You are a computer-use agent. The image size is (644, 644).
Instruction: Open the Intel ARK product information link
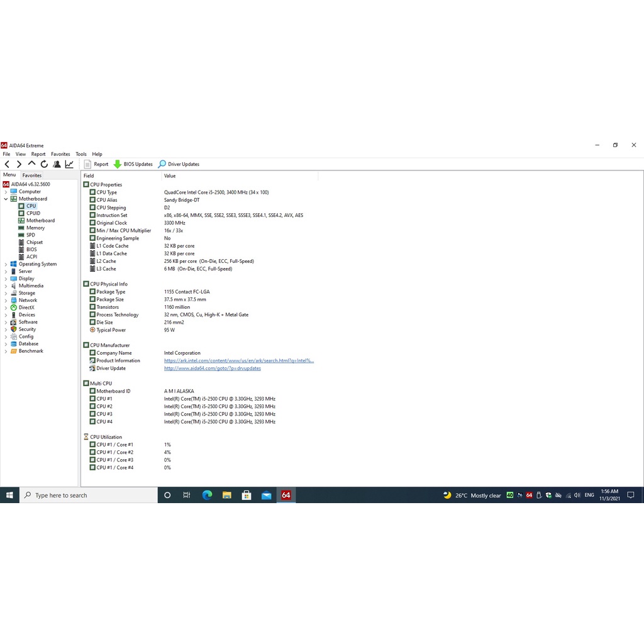point(238,360)
